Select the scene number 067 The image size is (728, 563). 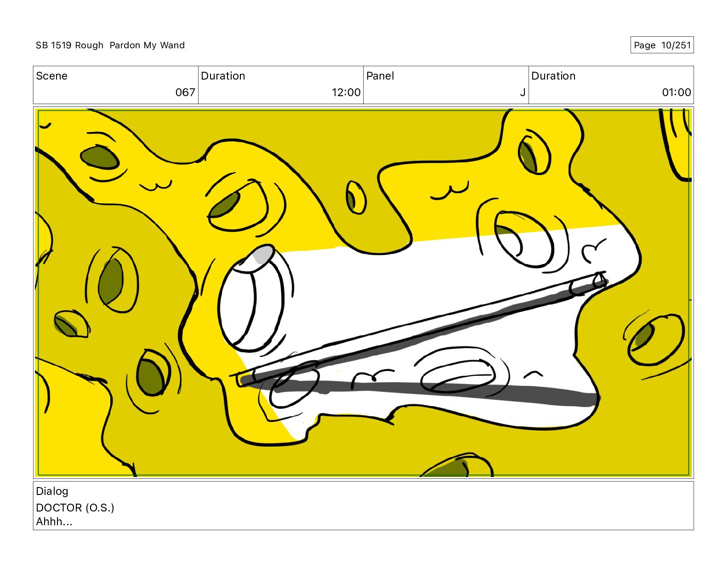(x=185, y=92)
